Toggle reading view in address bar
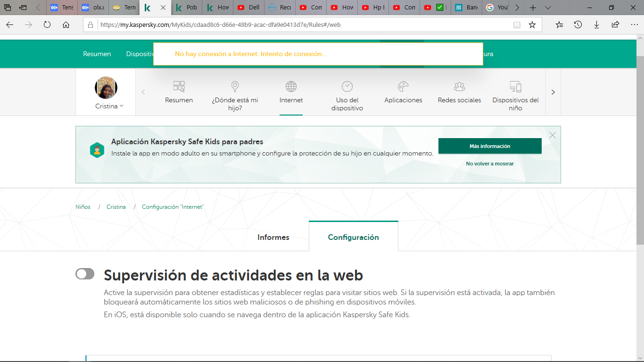This screenshot has height=362, width=644. point(517,25)
